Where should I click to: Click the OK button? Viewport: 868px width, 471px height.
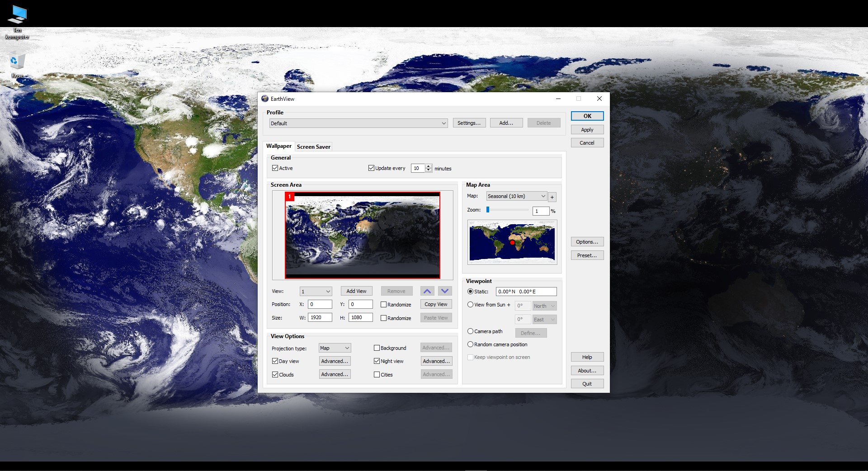(587, 116)
